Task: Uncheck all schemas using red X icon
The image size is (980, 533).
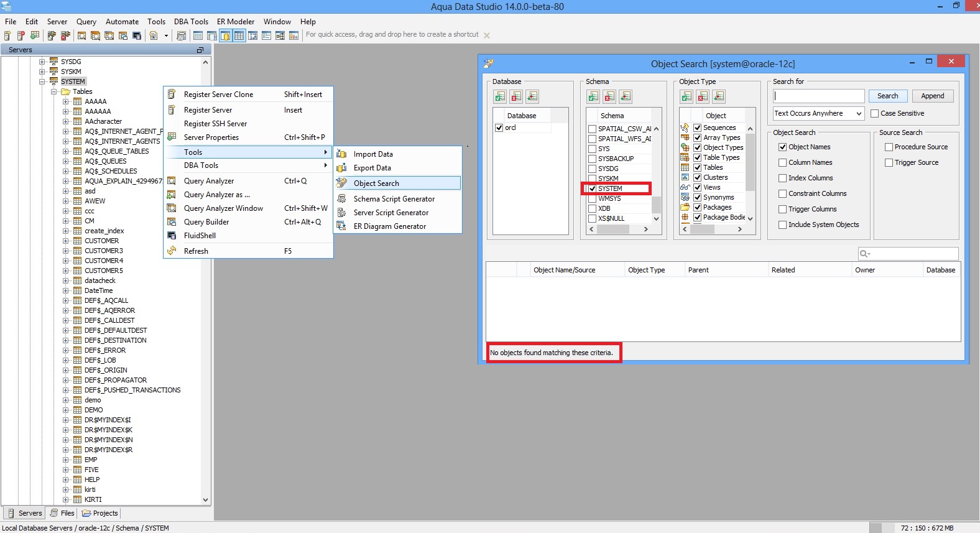Action: 609,96
